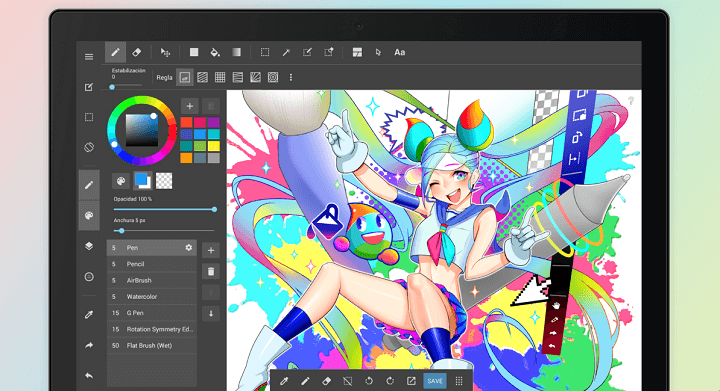Turn ruler off with first Regla icon
This screenshot has height=391, width=720.
click(x=185, y=78)
